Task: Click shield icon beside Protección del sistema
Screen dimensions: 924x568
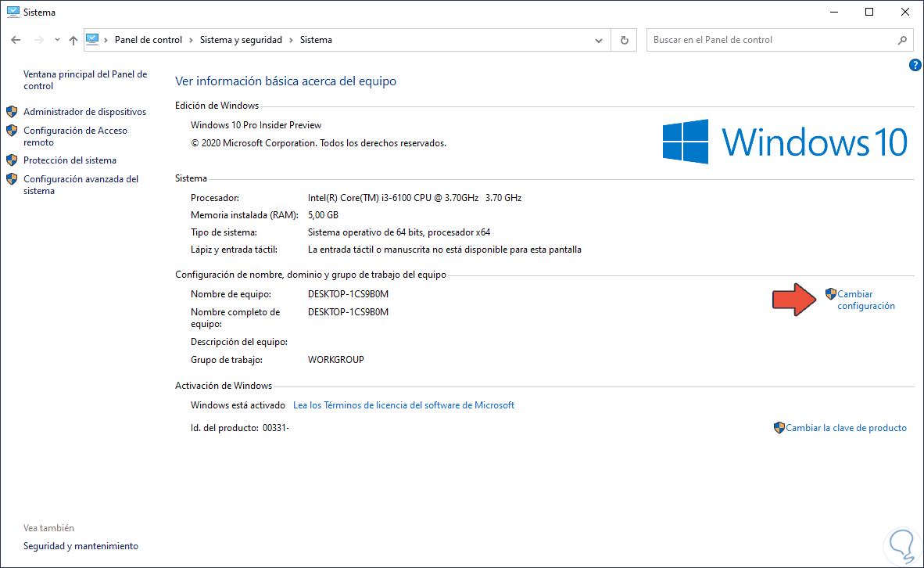Action: click(x=12, y=160)
